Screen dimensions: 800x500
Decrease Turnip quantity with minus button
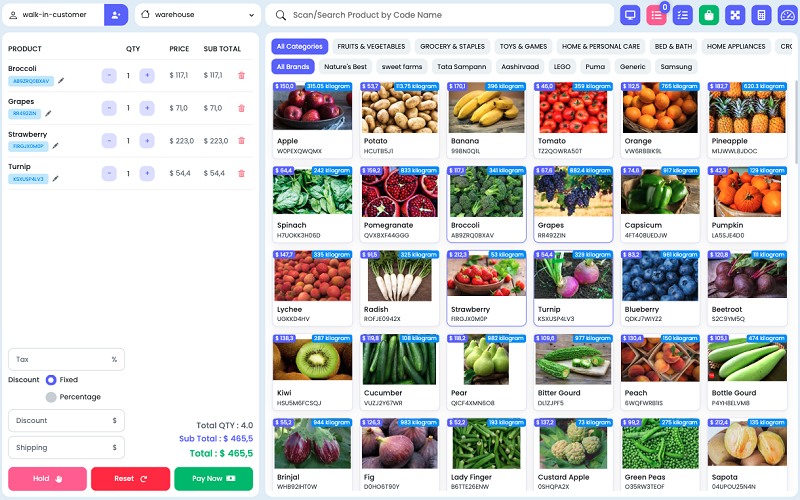(109, 173)
